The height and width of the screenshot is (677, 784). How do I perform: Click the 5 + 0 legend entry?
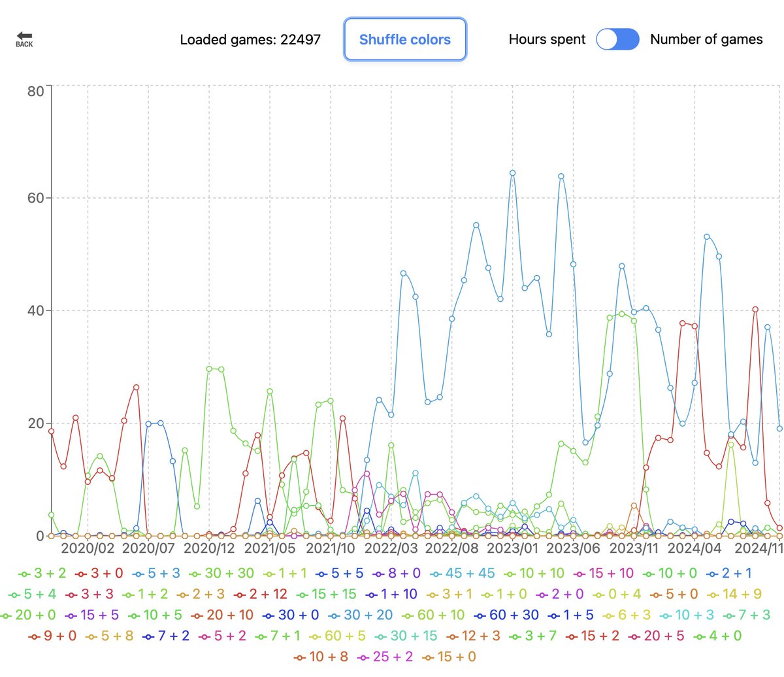pos(673,594)
